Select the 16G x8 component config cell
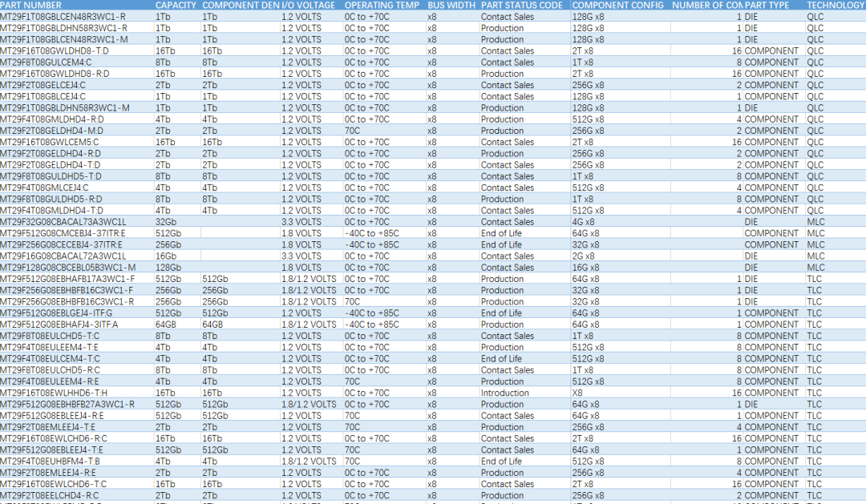Image resolution: width=866 pixels, height=504 pixels. (585, 268)
